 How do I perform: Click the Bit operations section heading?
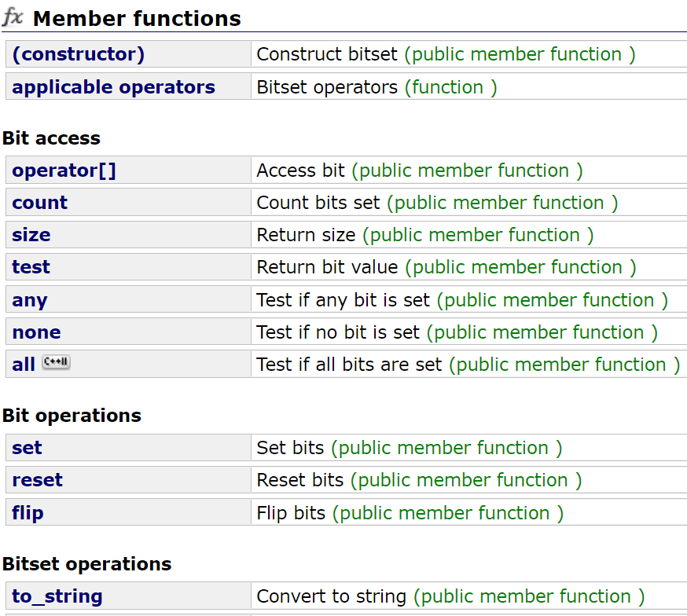point(72,416)
